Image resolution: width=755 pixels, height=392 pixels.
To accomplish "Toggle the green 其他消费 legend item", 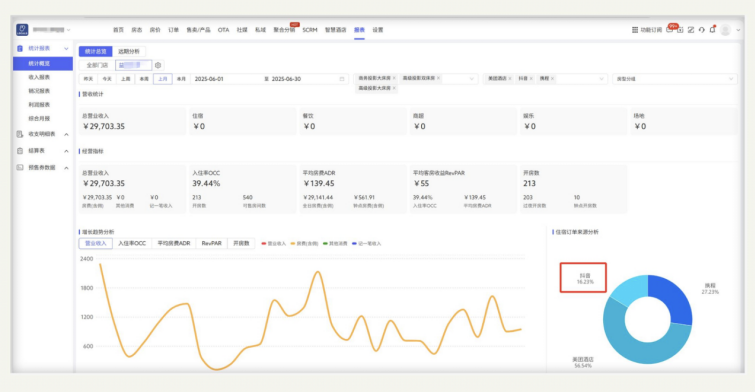I will (335, 244).
